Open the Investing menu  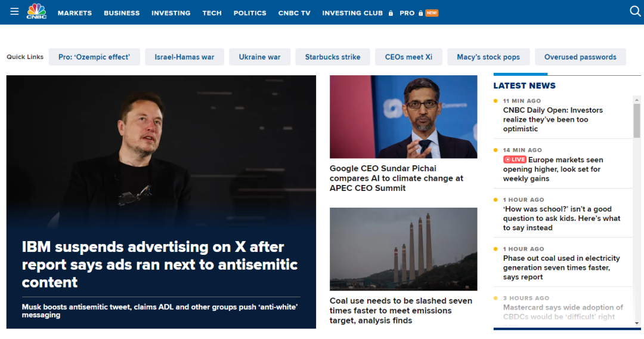[x=171, y=13]
